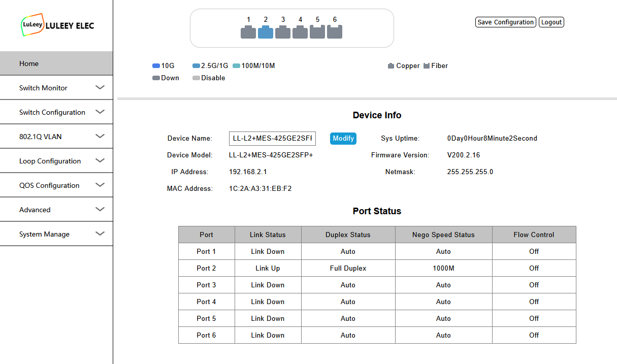
Task: Open the Home menu item
Action: pos(56,63)
